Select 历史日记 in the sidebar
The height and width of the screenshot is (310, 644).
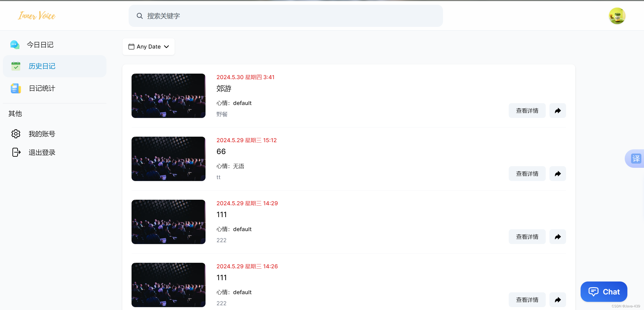54,66
